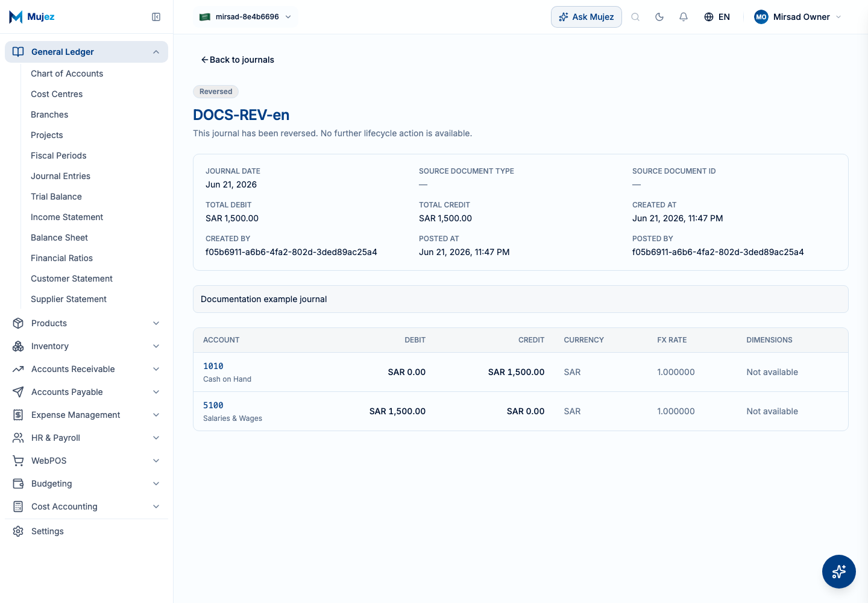
Task: Click the Journal Date value Jun 21, 2026
Action: click(231, 185)
